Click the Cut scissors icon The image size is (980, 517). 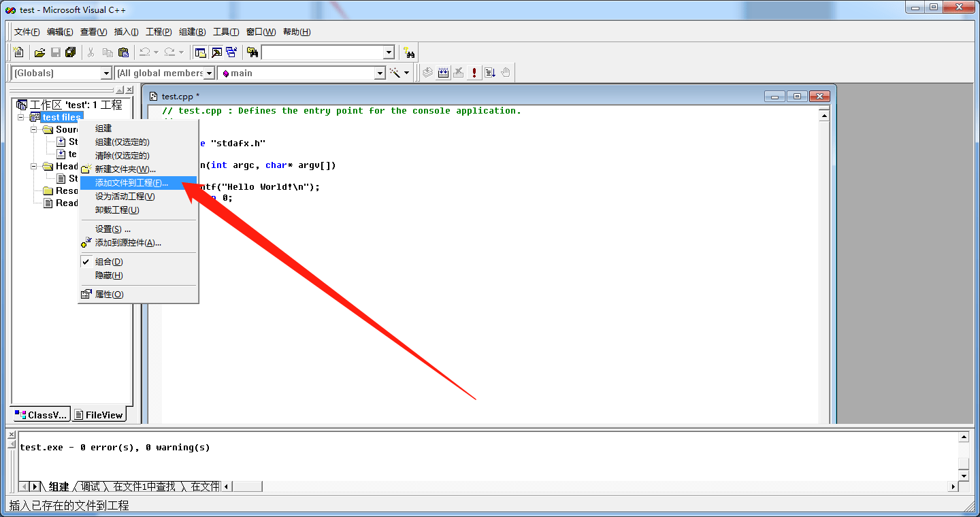[x=91, y=52]
